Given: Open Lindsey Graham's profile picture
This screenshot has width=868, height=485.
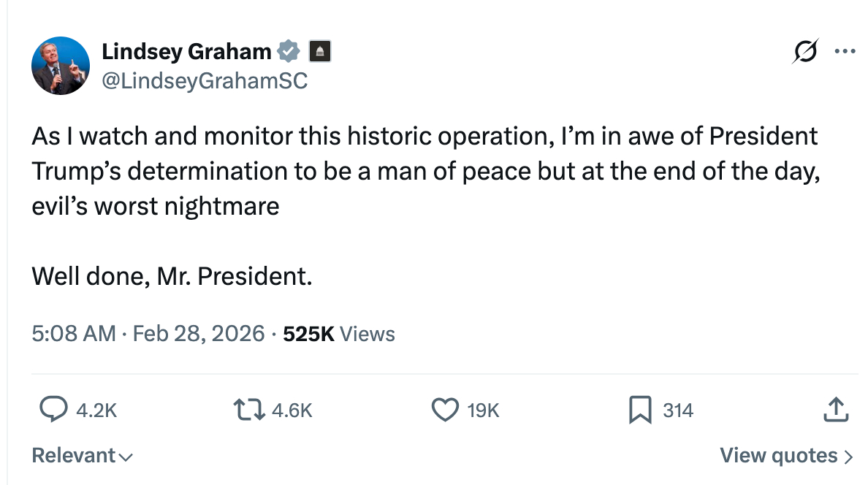Looking at the screenshot, I should [x=60, y=66].
